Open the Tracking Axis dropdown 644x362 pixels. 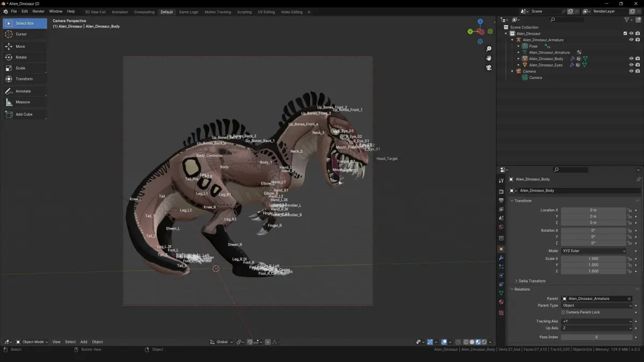click(x=597, y=321)
